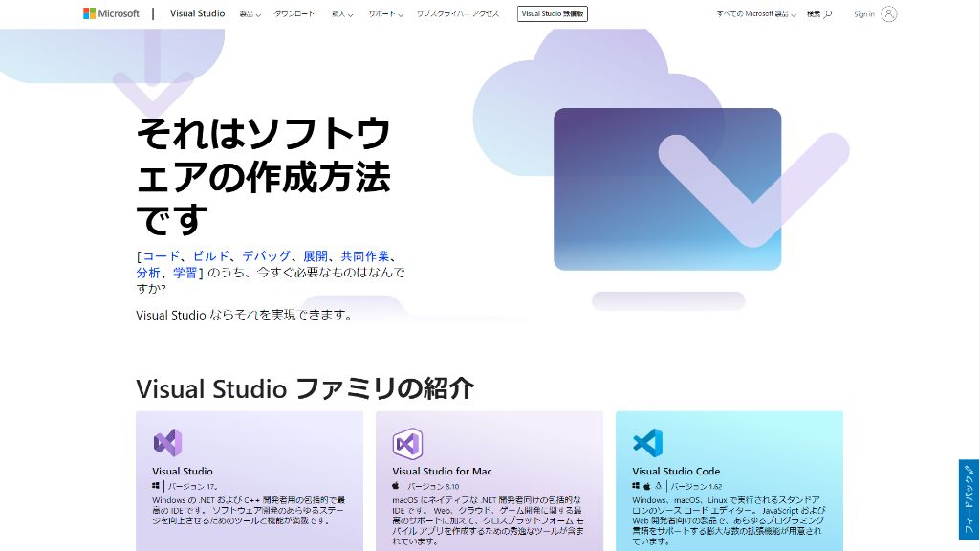Click the バージョン 17 text
980x551 pixels.
[x=192, y=487]
